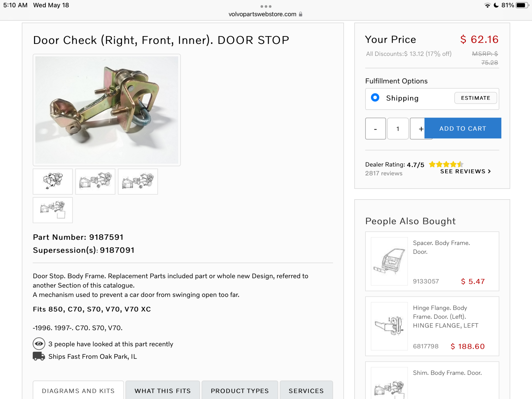Select the Shipping fulfillment radio button

click(x=375, y=98)
